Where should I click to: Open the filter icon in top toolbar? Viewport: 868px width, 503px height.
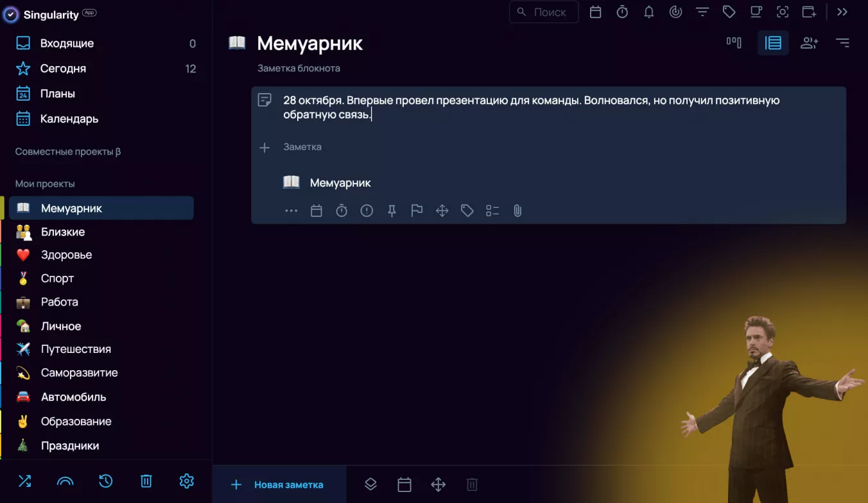click(702, 12)
